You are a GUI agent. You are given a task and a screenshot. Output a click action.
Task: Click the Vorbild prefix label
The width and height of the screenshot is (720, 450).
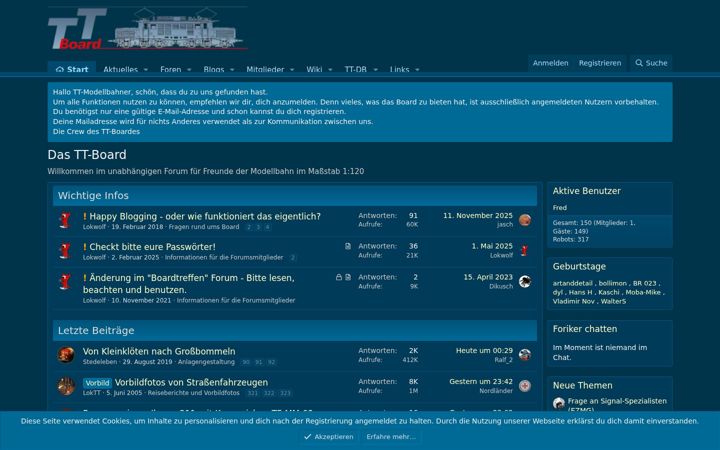click(x=97, y=383)
